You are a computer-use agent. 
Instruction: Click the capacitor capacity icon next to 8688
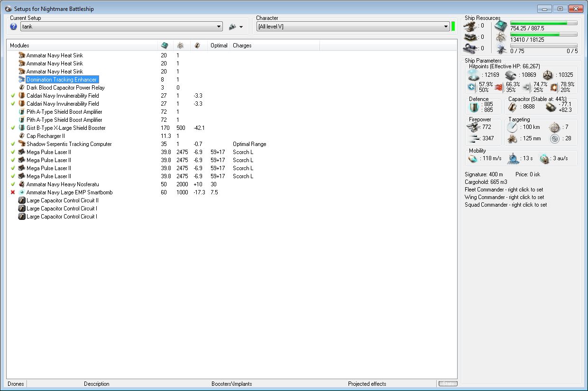pos(513,107)
